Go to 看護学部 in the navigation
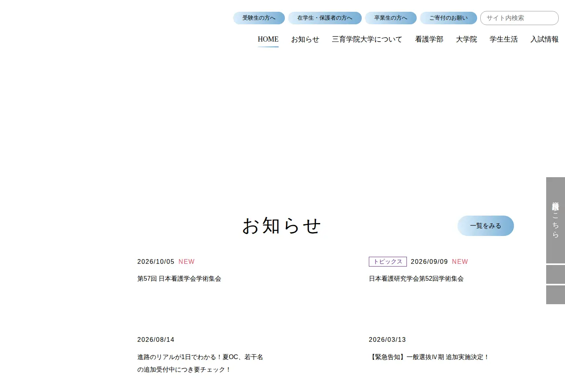The image size is (565, 392). pyautogui.click(x=429, y=39)
